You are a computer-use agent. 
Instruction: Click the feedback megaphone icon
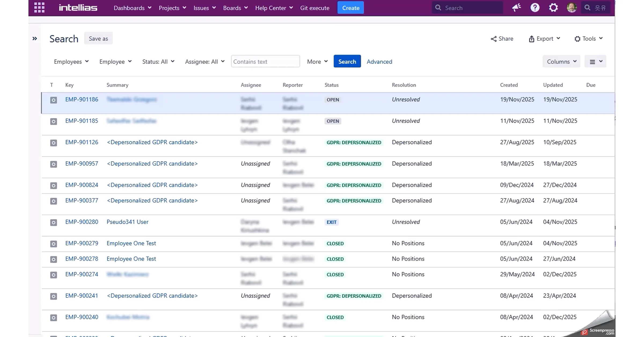click(x=516, y=8)
